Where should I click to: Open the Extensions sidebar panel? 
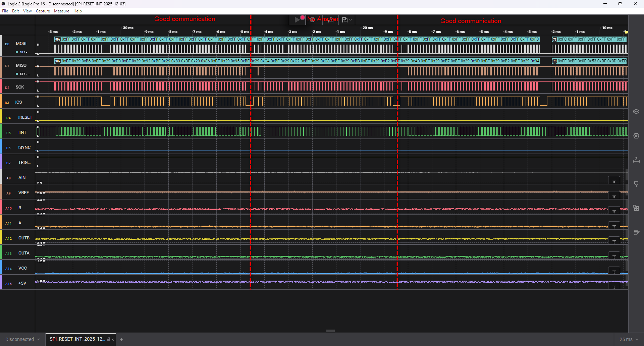(x=636, y=208)
